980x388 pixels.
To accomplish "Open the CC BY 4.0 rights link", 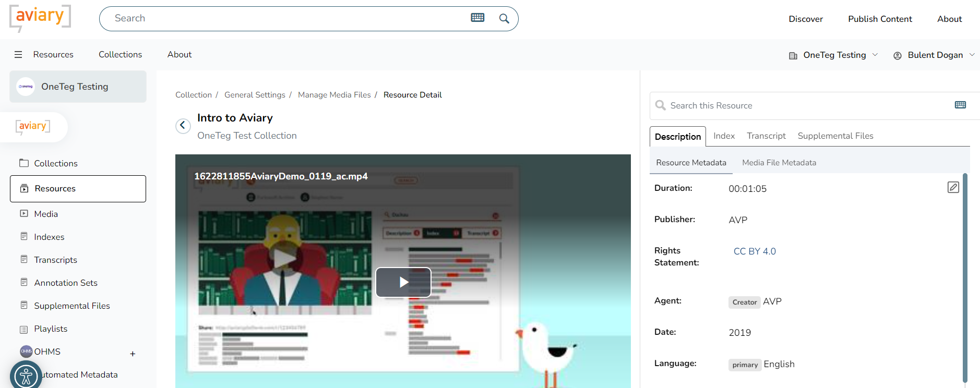I will [754, 251].
